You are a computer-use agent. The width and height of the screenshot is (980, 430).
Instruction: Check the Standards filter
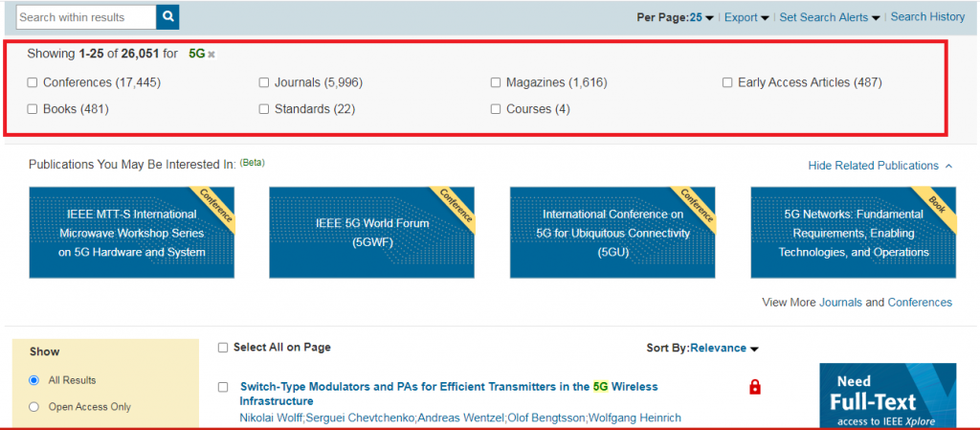click(264, 109)
